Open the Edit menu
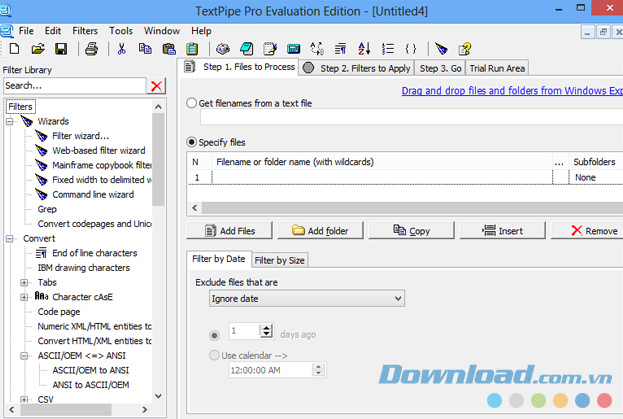The height and width of the screenshot is (419, 623). (53, 31)
